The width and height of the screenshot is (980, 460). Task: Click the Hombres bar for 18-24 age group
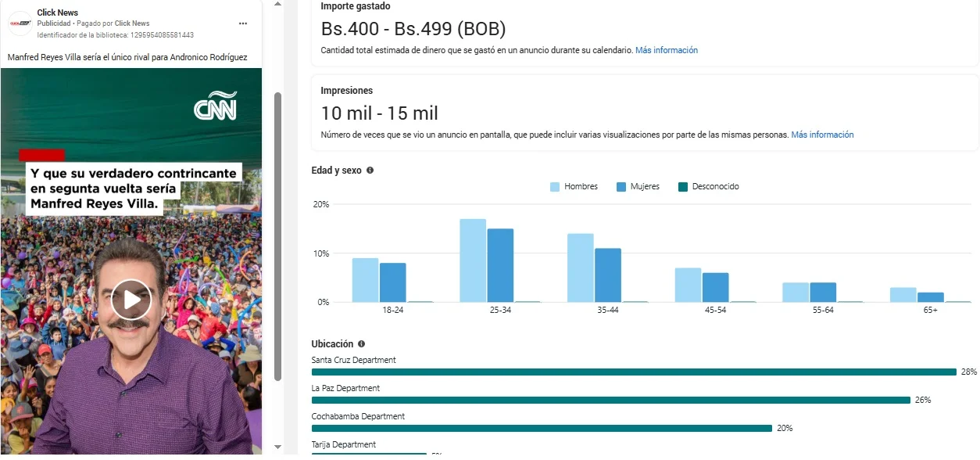click(x=365, y=280)
